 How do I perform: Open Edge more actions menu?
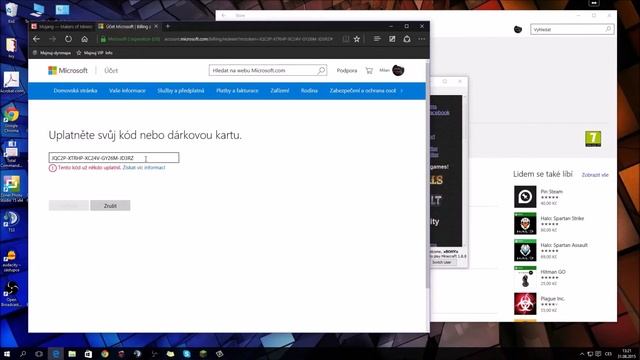click(422, 39)
